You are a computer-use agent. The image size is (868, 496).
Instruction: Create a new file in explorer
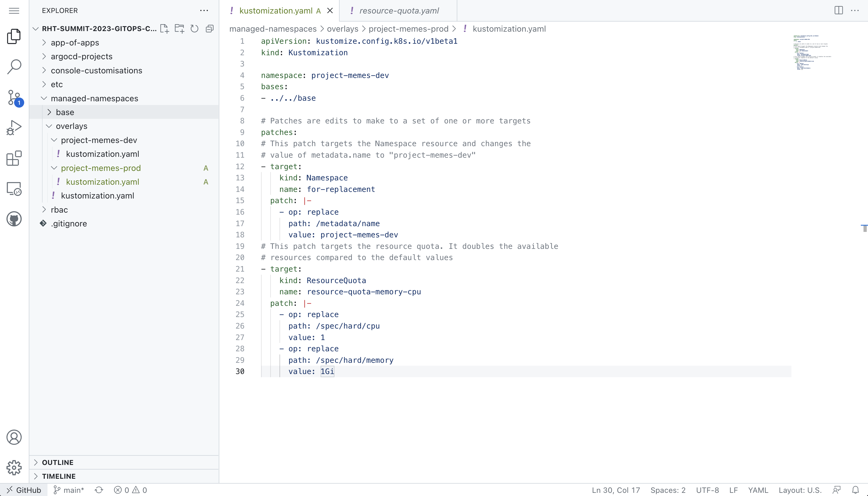coord(165,28)
